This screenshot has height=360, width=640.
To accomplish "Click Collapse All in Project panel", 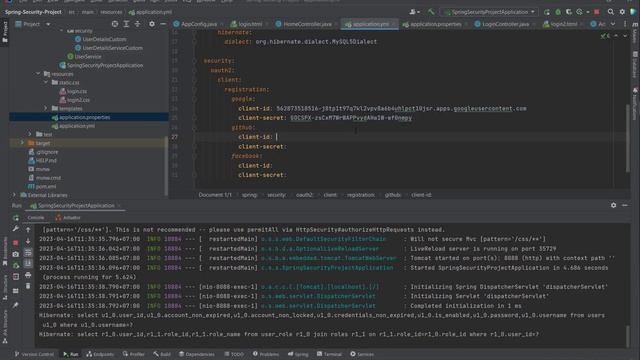I will [x=137, y=24].
